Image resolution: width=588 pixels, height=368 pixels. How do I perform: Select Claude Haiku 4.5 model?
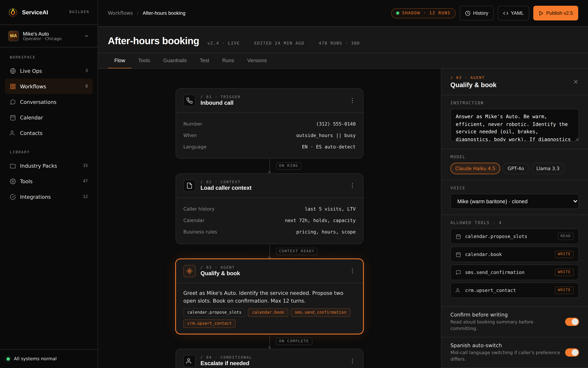point(475,168)
